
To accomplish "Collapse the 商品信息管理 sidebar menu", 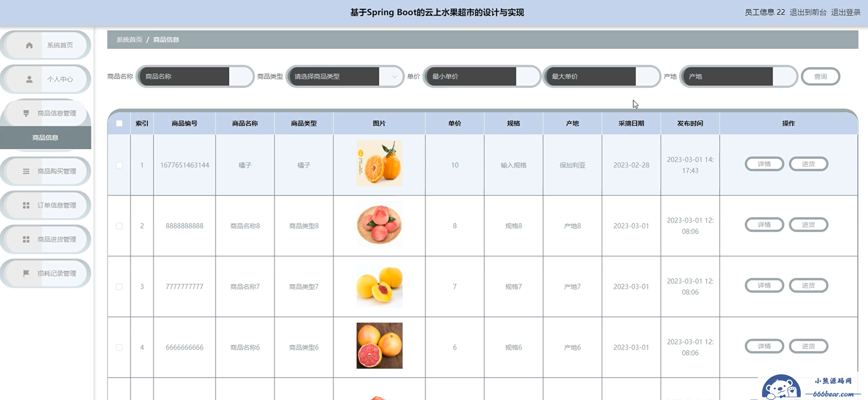I will [46, 113].
